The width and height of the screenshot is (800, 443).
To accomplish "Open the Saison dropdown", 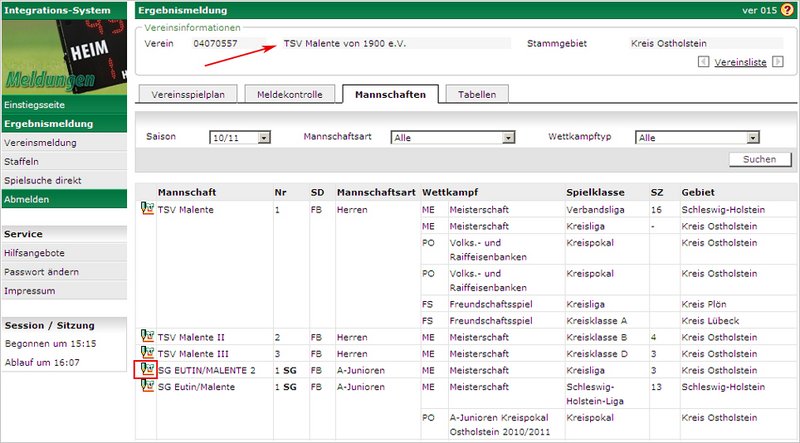I will (265, 138).
